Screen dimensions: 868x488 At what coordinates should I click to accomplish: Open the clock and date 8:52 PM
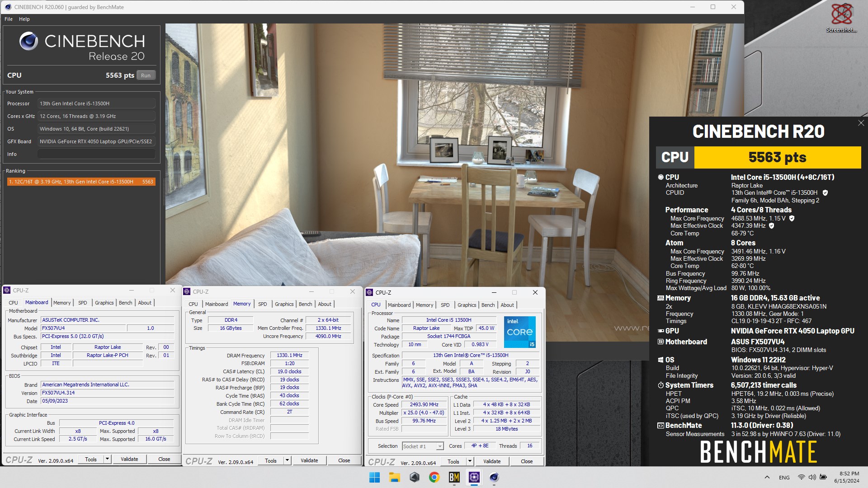click(846, 477)
